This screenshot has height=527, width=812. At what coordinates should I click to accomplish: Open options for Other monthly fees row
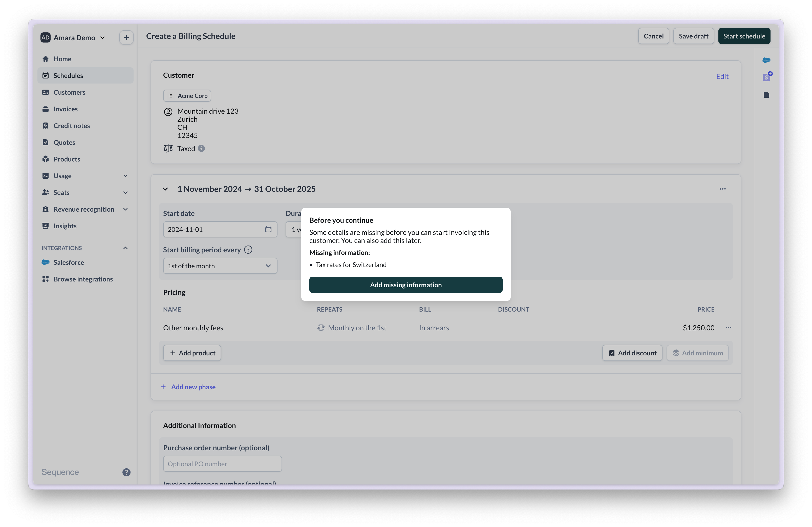pos(729,328)
